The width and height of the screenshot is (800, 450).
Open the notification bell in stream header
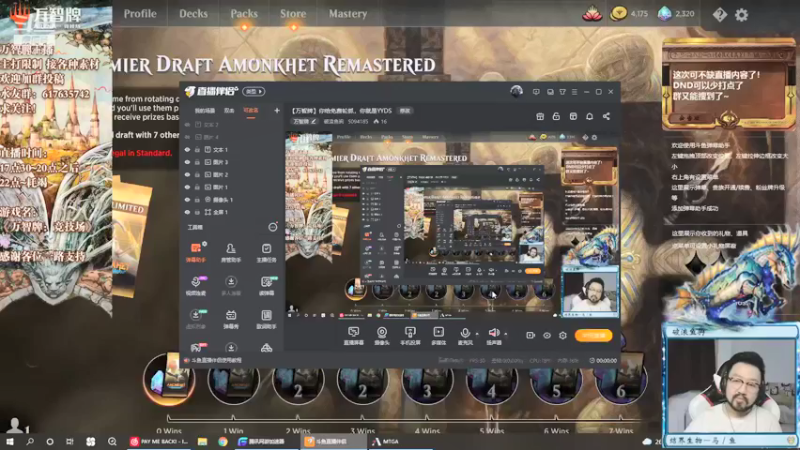pyautogui.click(x=590, y=116)
